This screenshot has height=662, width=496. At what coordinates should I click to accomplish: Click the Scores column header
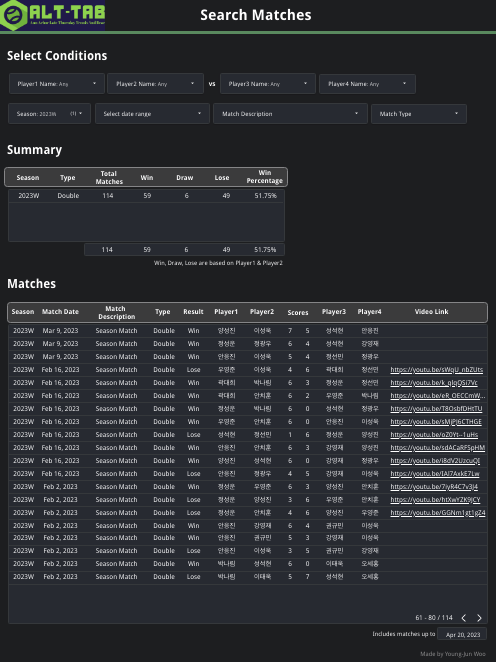coord(298,312)
